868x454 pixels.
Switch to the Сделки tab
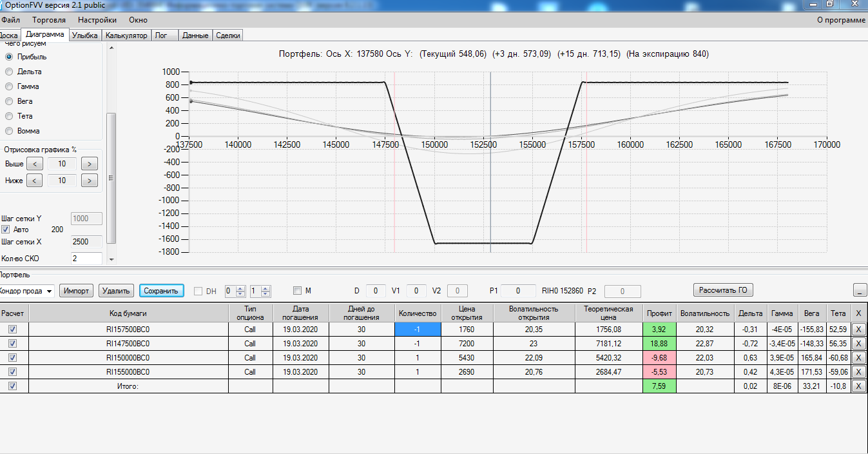point(228,35)
